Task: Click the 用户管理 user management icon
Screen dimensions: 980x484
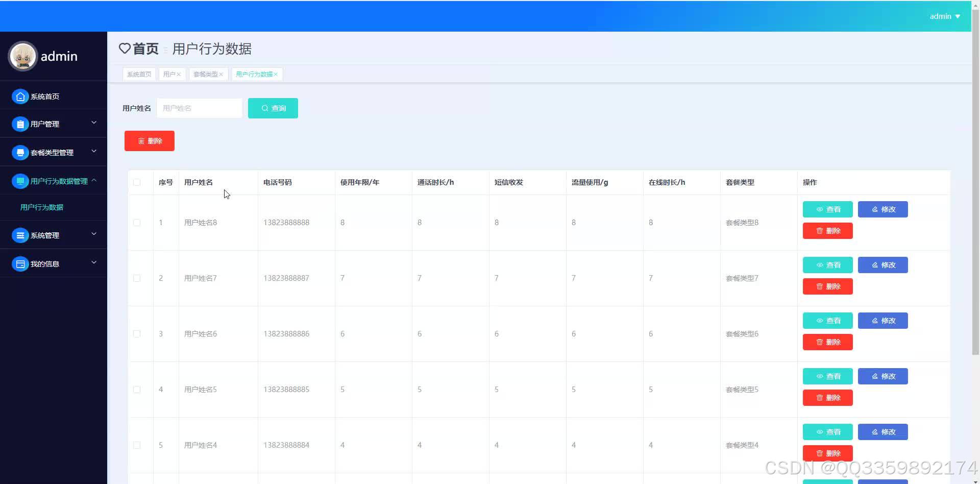Action: point(20,124)
